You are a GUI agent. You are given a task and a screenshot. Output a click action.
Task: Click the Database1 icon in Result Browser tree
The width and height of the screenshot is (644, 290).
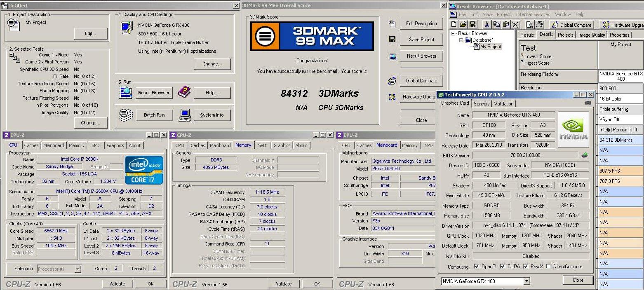pos(469,40)
